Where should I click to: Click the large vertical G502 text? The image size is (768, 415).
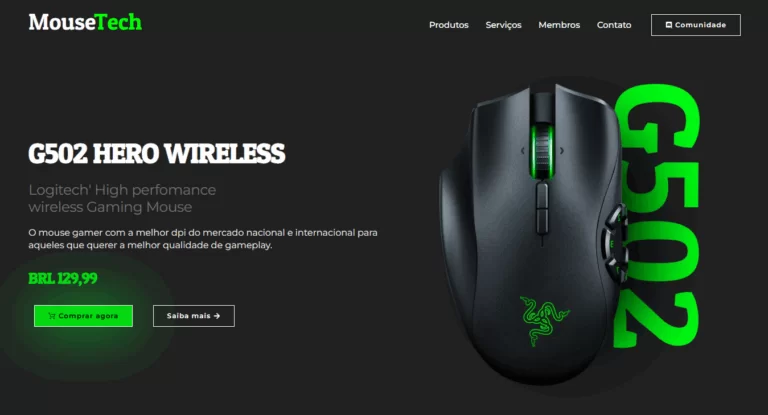(x=657, y=216)
